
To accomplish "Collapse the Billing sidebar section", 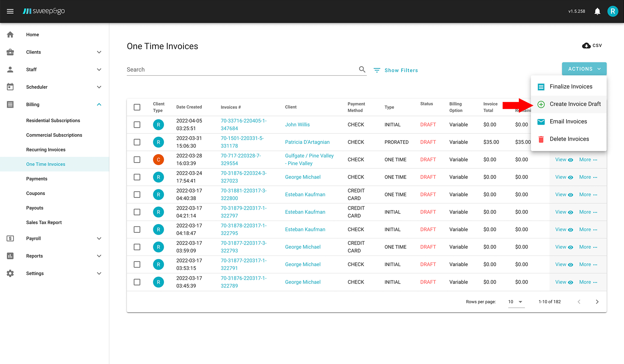I will (x=99, y=104).
